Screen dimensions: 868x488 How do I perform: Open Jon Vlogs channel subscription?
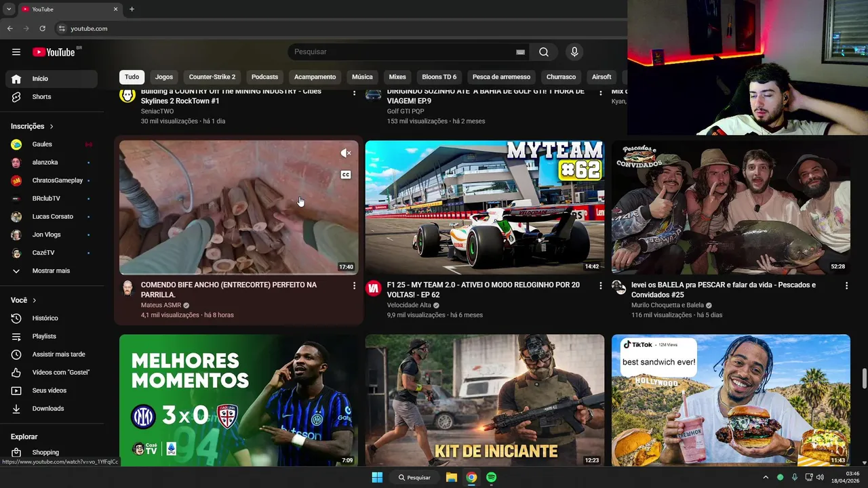coord(52,235)
